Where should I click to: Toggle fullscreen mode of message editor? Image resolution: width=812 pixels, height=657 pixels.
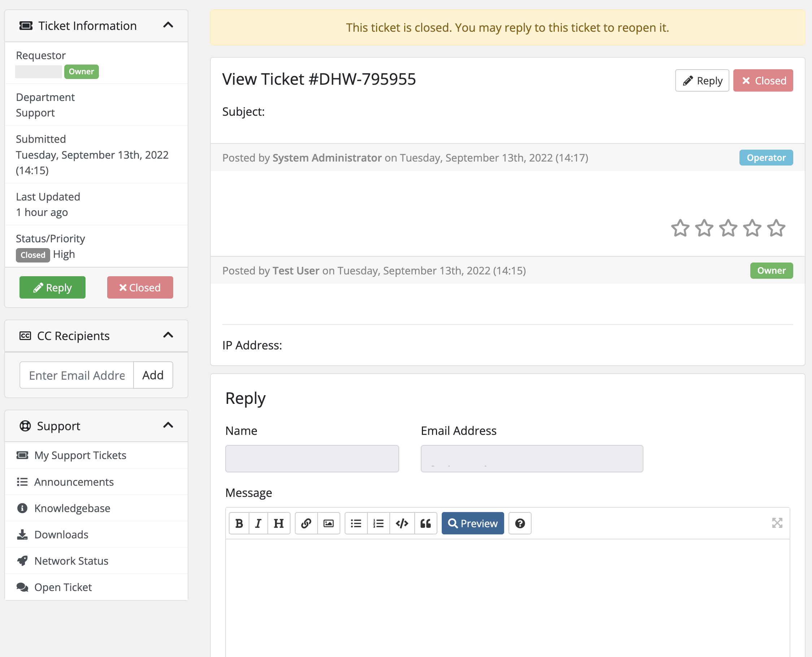pos(777,523)
